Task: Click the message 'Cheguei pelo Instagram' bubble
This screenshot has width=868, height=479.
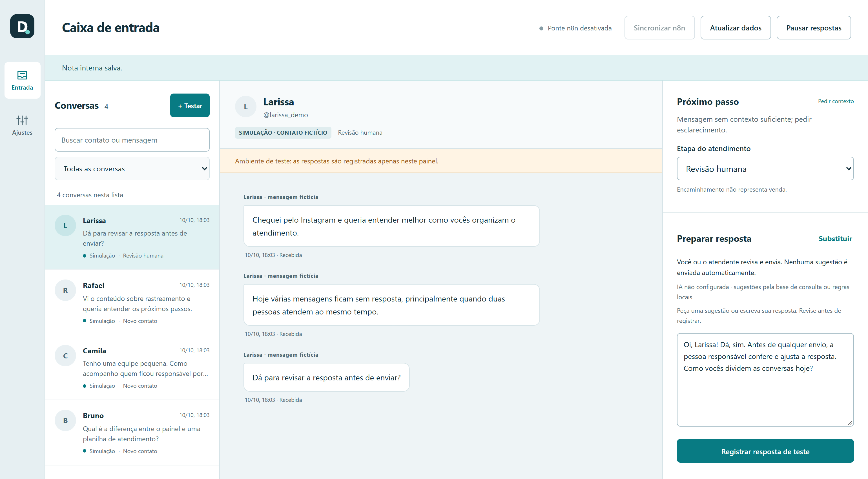Action: coord(391,226)
